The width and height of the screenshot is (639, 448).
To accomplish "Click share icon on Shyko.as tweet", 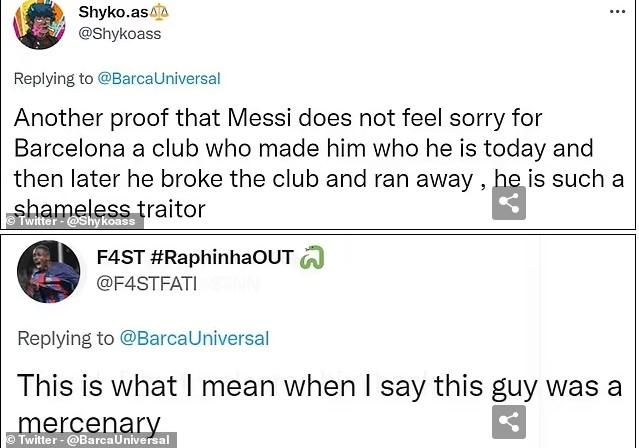I will pos(509,203).
